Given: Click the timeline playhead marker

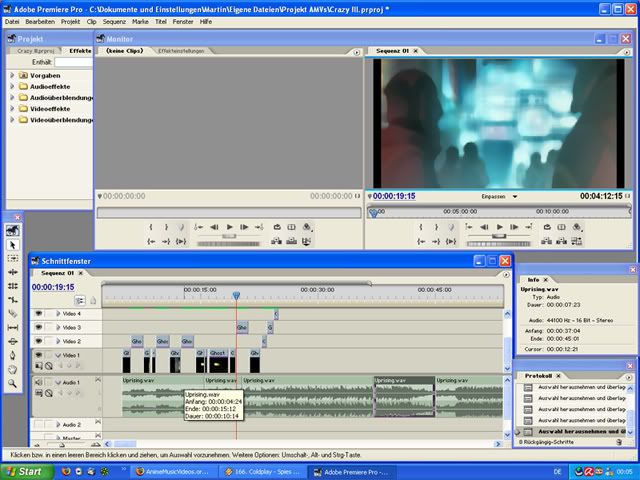Looking at the screenshot, I should click(x=236, y=295).
